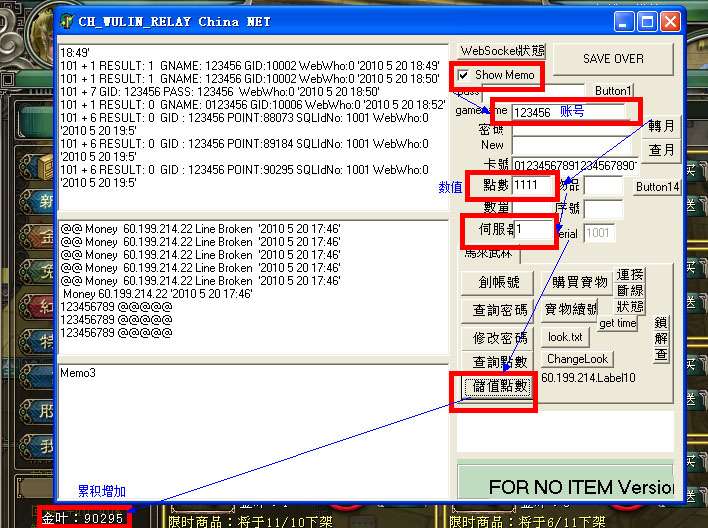
Task: Click the 查詢密碼 query password button
Action: tap(500, 311)
